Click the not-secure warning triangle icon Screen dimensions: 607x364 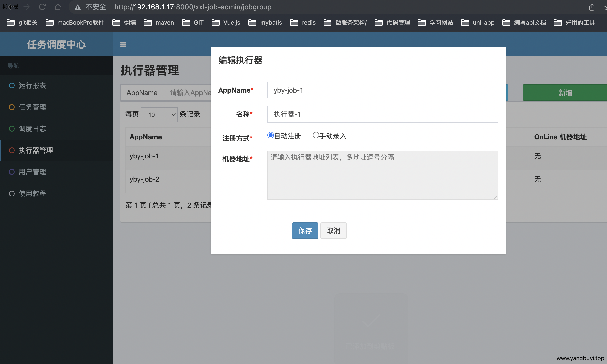(x=78, y=7)
